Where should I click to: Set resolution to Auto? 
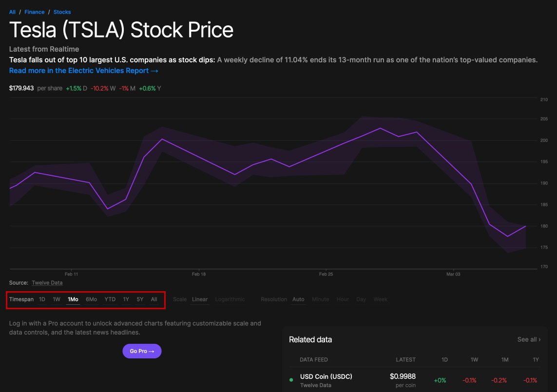298,299
